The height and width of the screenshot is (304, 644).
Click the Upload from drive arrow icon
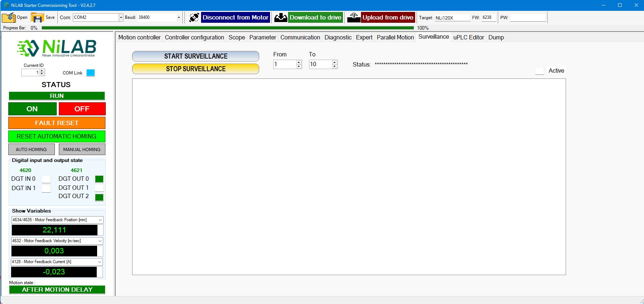pyautogui.click(x=354, y=17)
